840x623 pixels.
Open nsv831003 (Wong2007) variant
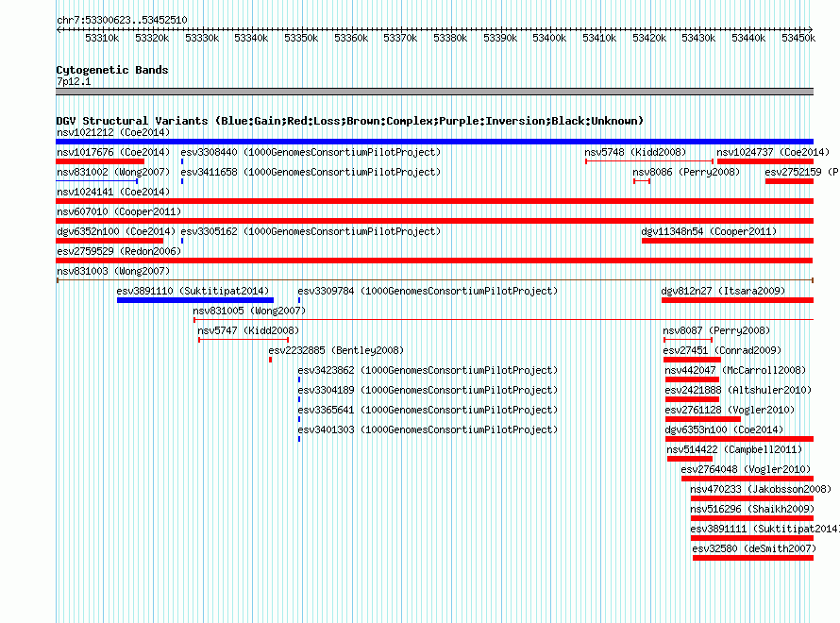[113, 271]
